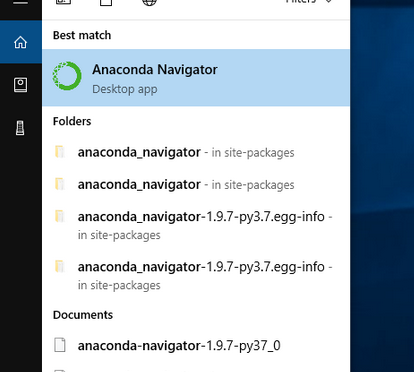Click the document icon beside anaconda-navigator-1.9.7-py37_0
The height and width of the screenshot is (372, 414).
tap(60, 345)
